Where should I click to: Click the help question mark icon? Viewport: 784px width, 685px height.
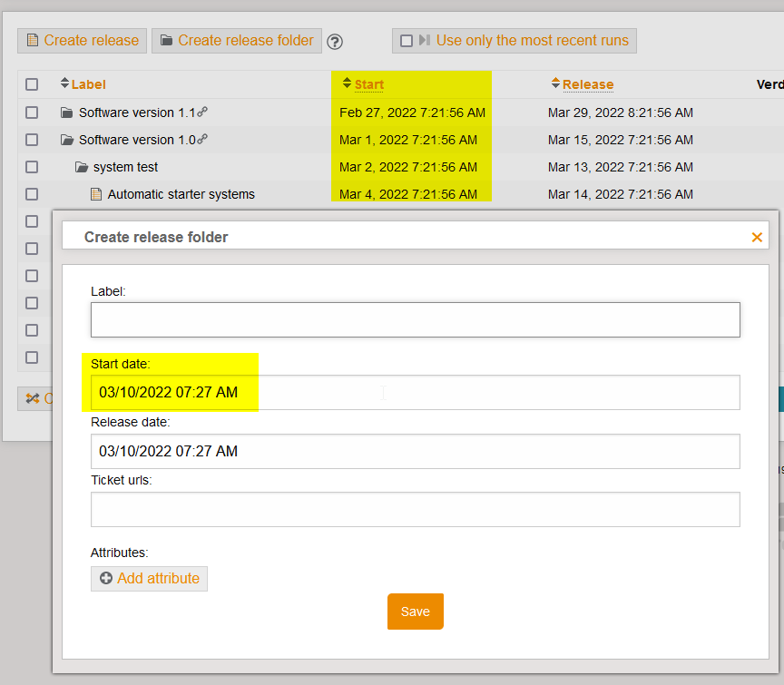coord(336,41)
